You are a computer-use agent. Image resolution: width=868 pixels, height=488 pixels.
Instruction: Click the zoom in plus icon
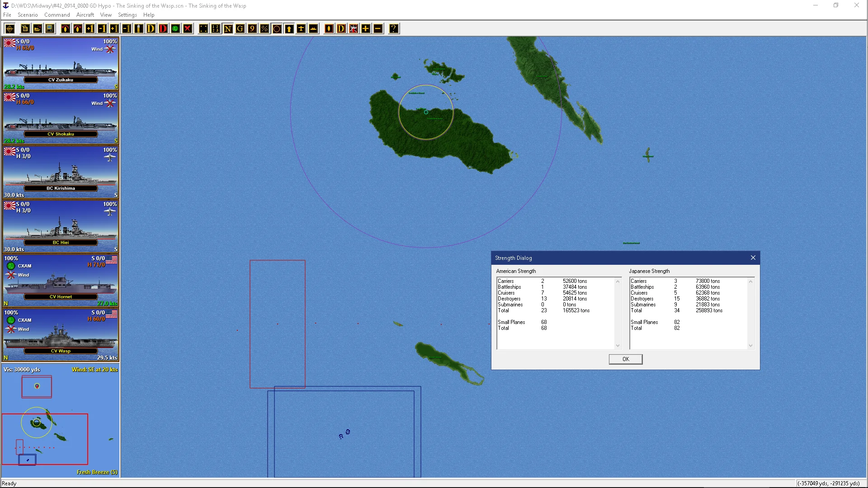(x=366, y=29)
